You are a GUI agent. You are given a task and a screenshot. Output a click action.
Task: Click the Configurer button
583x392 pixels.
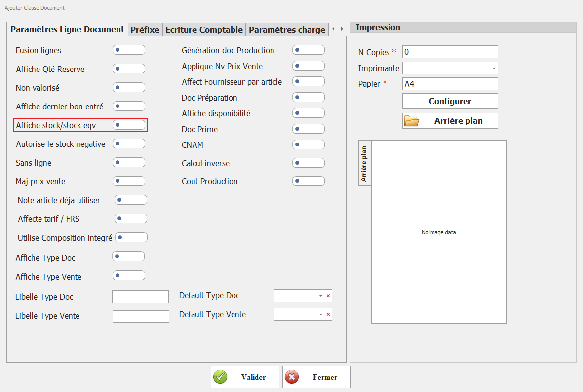point(450,101)
